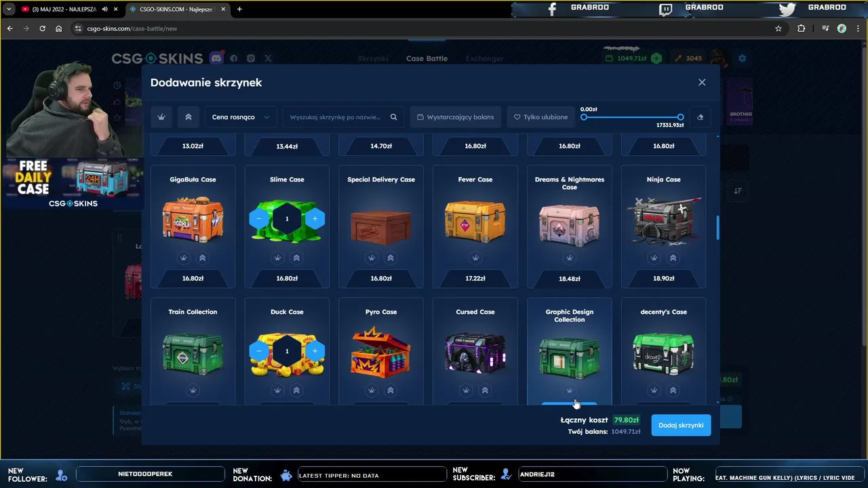Click the double-chevron icon under Cursed Case
This screenshot has width=868, height=488.
[485, 390]
